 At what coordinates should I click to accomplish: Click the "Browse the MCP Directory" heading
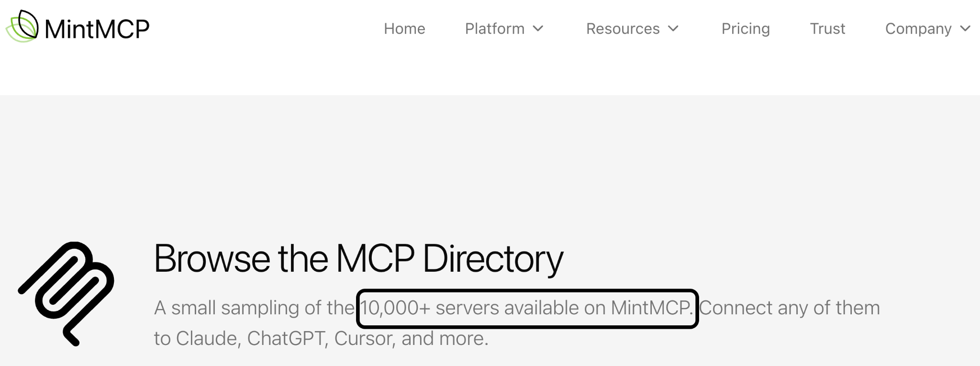pyautogui.click(x=358, y=259)
